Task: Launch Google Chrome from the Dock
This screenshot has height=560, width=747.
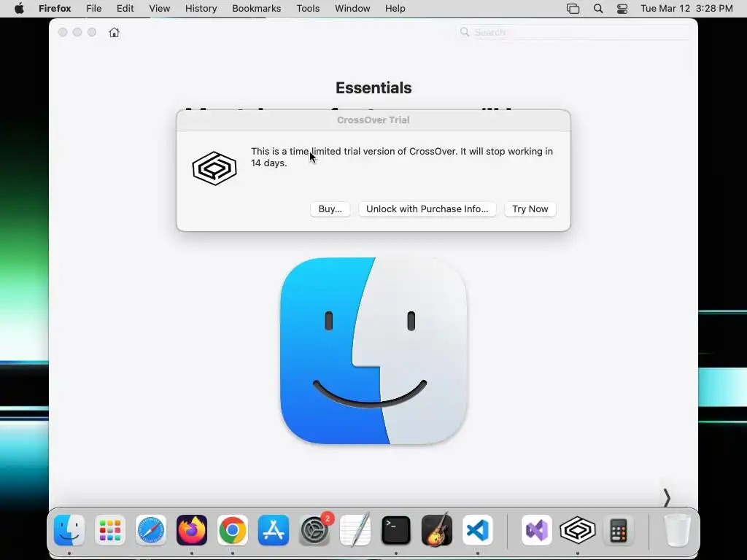Action: click(233, 530)
